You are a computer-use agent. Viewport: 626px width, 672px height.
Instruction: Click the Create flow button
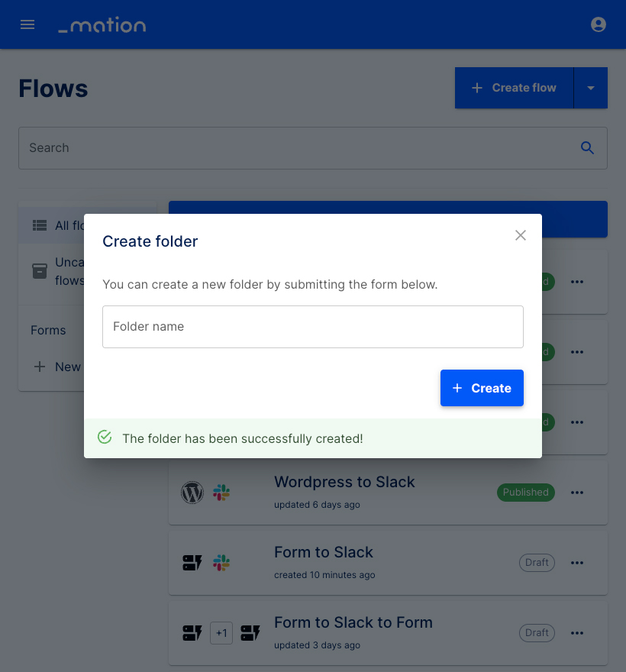pyautogui.click(x=514, y=87)
